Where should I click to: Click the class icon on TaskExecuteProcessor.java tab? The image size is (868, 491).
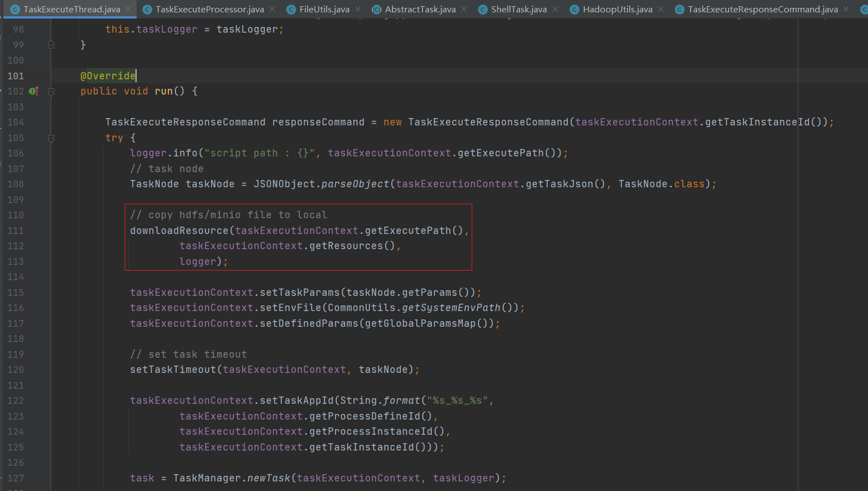(x=147, y=10)
